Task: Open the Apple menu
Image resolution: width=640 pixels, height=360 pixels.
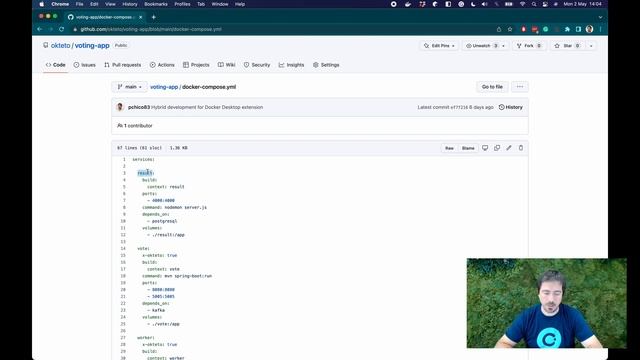Action: 42,4
